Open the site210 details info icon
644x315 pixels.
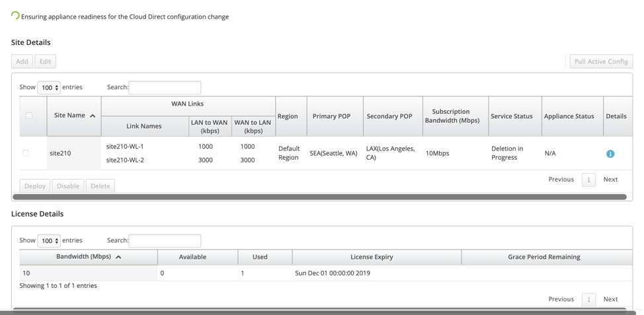tap(610, 154)
